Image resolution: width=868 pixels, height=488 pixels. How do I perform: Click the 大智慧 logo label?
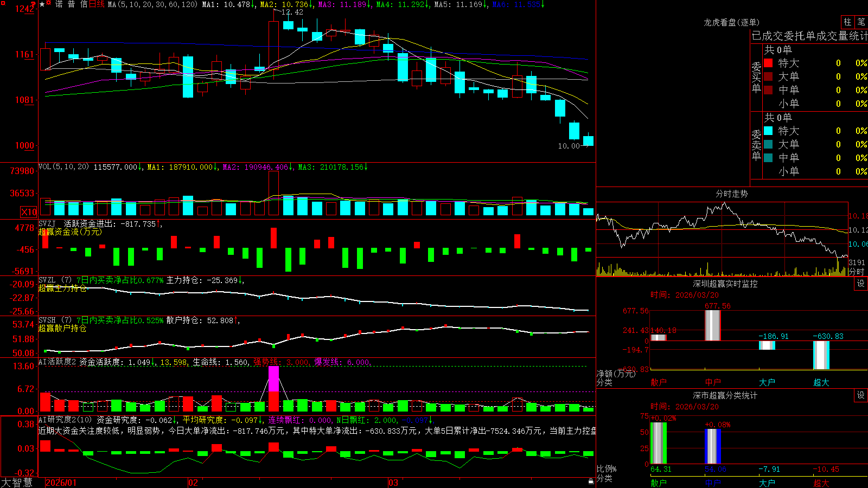click(x=17, y=483)
